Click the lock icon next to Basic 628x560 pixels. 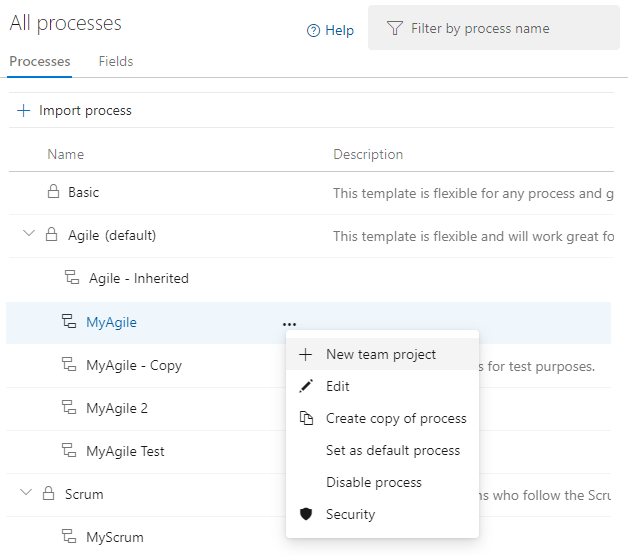54,192
